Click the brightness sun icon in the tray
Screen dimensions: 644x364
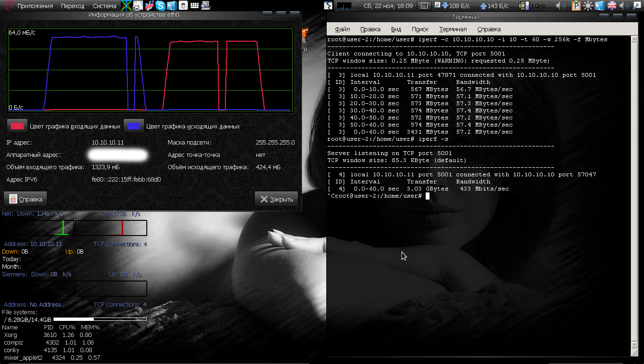coord(588,6)
